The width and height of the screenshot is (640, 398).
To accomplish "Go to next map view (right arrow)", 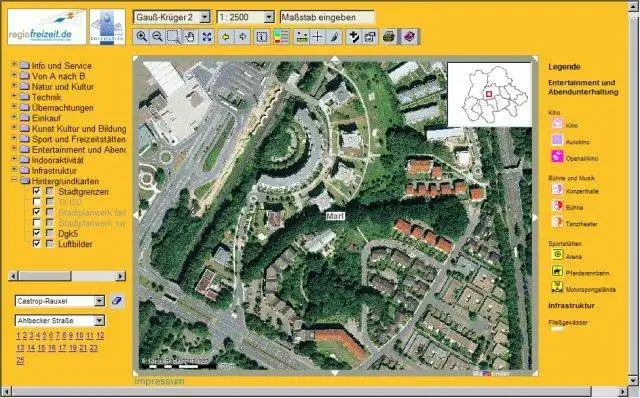I will click(x=242, y=37).
